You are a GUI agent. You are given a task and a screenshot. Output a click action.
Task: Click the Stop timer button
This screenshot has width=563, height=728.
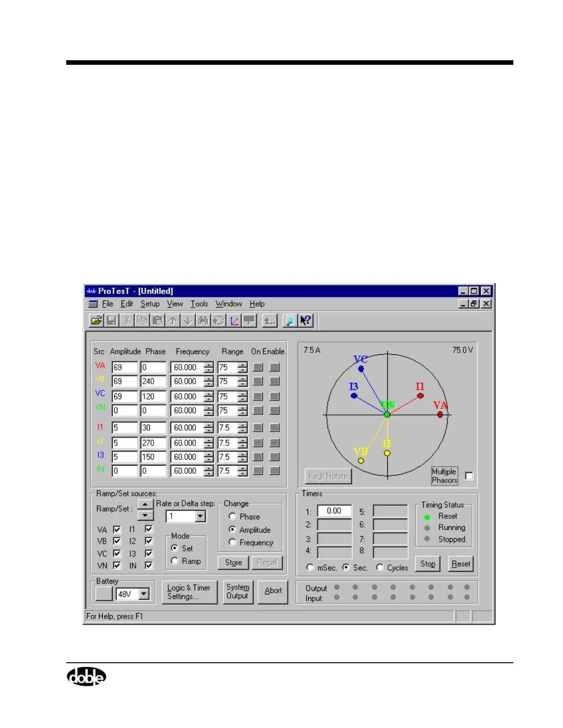pyautogui.click(x=428, y=564)
